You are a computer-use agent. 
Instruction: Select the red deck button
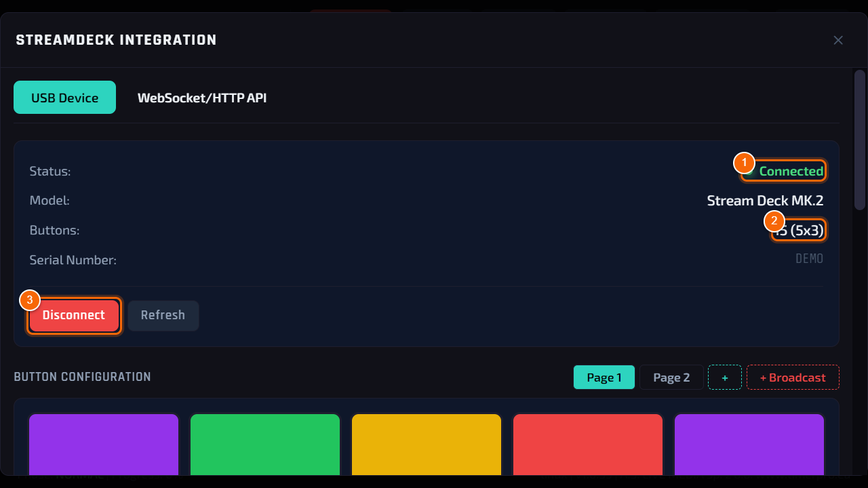click(588, 444)
